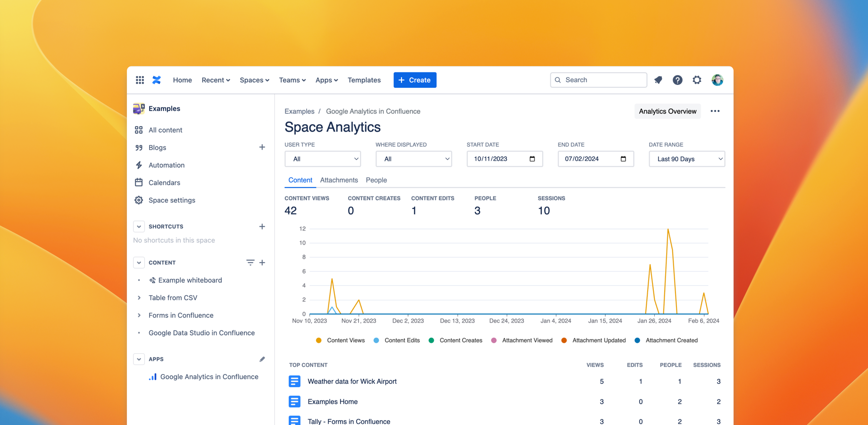Click the Create button
This screenshot has height=425, width=868.
point(415,80)
